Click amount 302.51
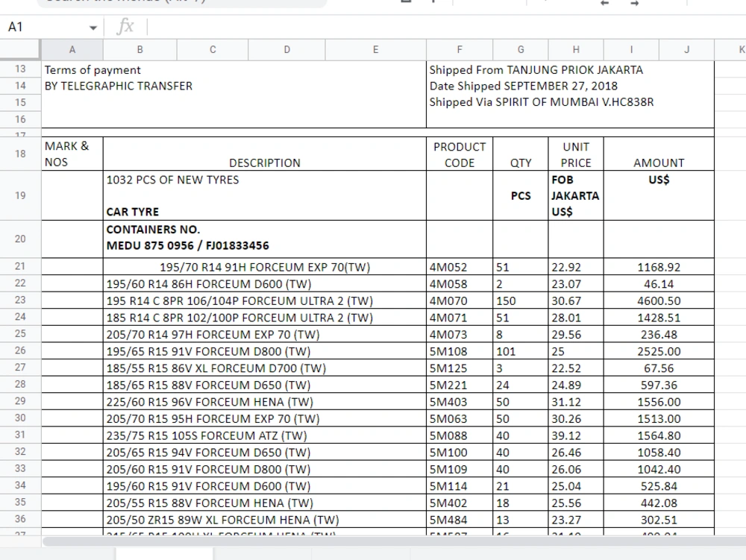This screenshot has width=746, height=560. pyautogui.click(x=659, y=520)
